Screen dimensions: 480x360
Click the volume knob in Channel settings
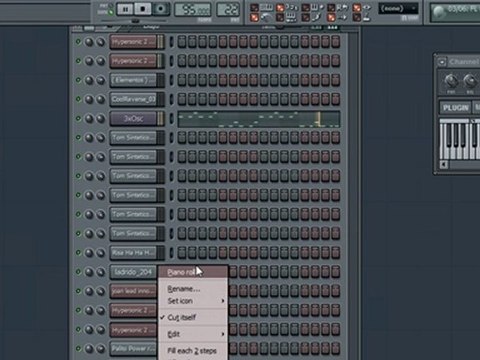(x=470, y=80)
